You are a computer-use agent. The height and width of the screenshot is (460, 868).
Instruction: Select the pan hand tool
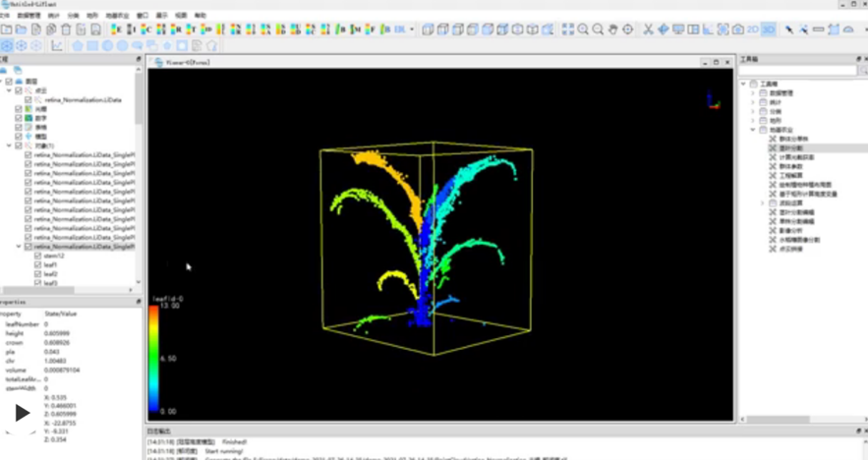[612, 29]
